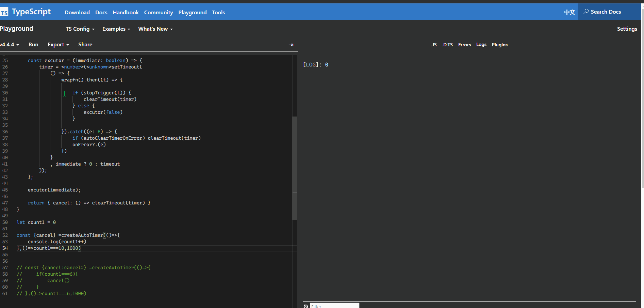Open the Errors tab
Screen dimensions: 644x308
click(x=464, y=45)
